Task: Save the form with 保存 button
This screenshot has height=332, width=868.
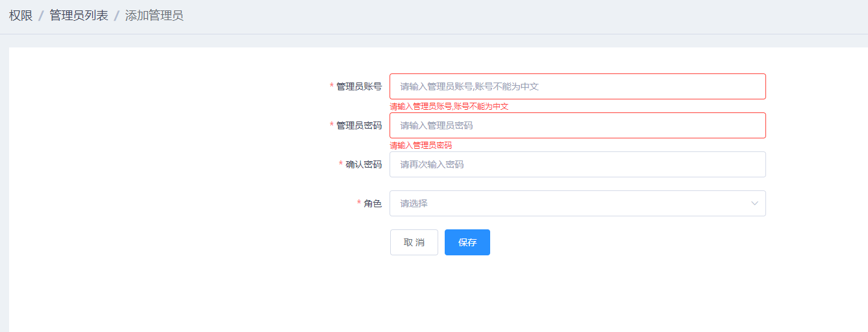Action: coord(467,242)
